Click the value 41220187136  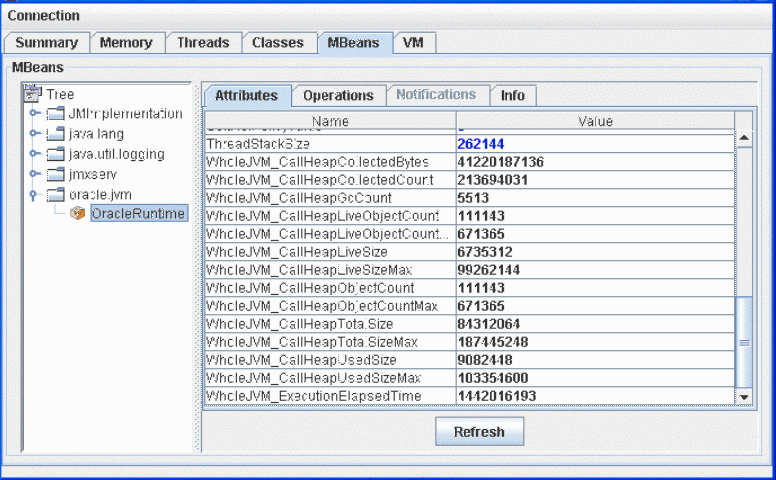point(500,162)
